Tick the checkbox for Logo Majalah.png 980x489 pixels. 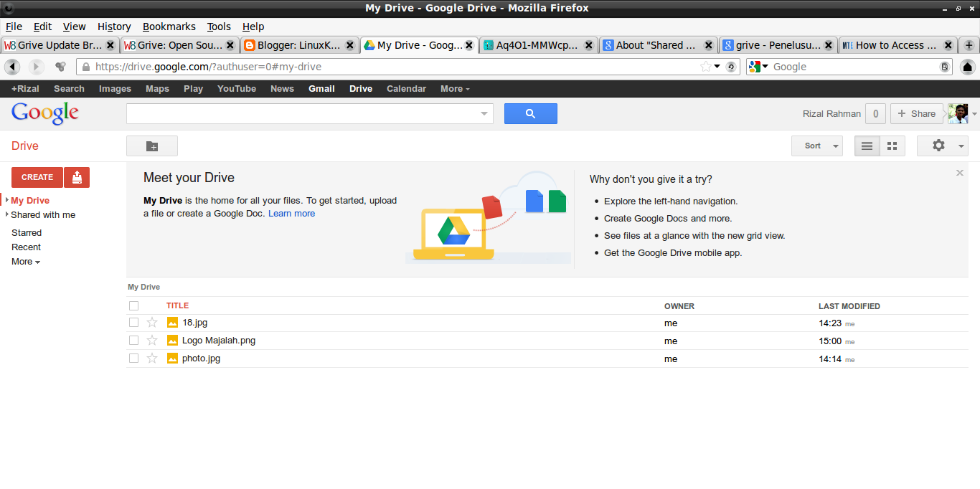[133, 341]
